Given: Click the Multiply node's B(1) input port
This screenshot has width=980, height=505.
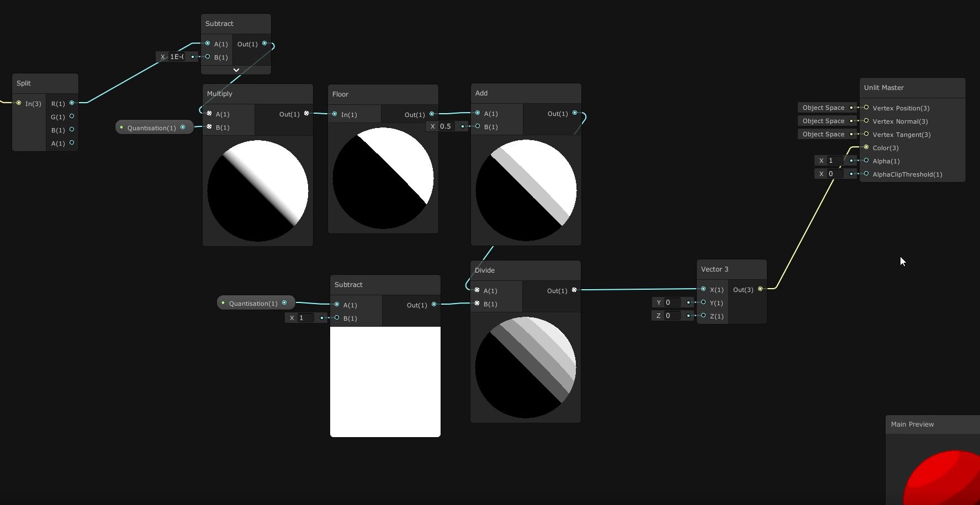Looking at the screenshot, I should point(209,127).
